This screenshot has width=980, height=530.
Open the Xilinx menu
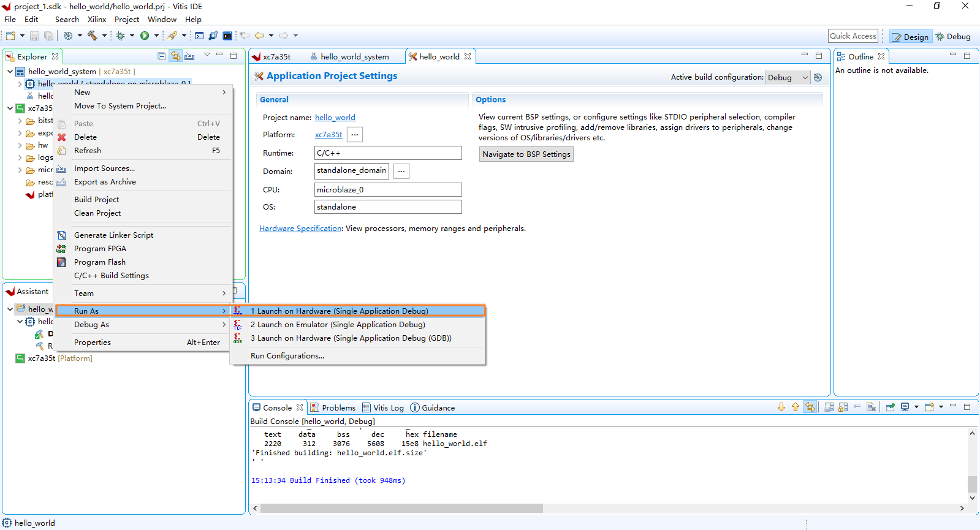(97, 20)
